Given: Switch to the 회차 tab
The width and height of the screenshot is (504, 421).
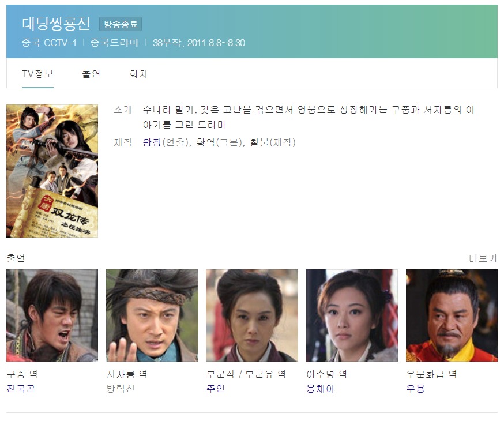Looking at the screenshot, I should point(138,74).
